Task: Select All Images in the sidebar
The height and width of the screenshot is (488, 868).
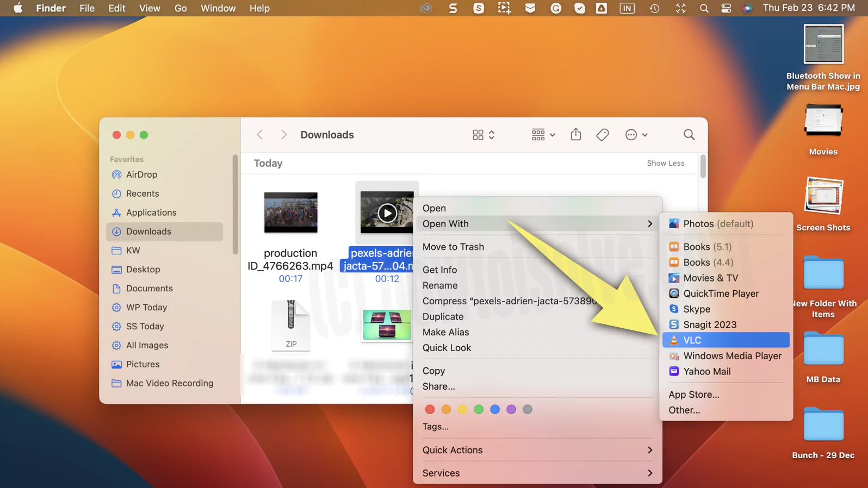Action: [164, 346]
